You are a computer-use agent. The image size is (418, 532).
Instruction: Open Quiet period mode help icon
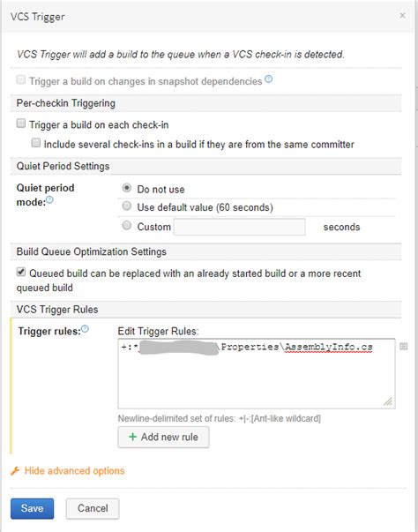tap(49, 200)
